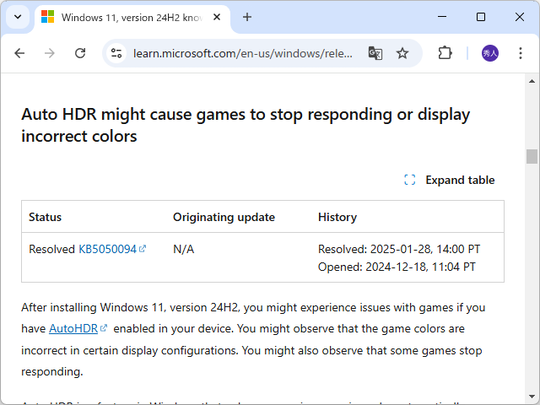Open the Chrome three-dot menu
This screenshot has height=405, width=540.
(520, 53)
